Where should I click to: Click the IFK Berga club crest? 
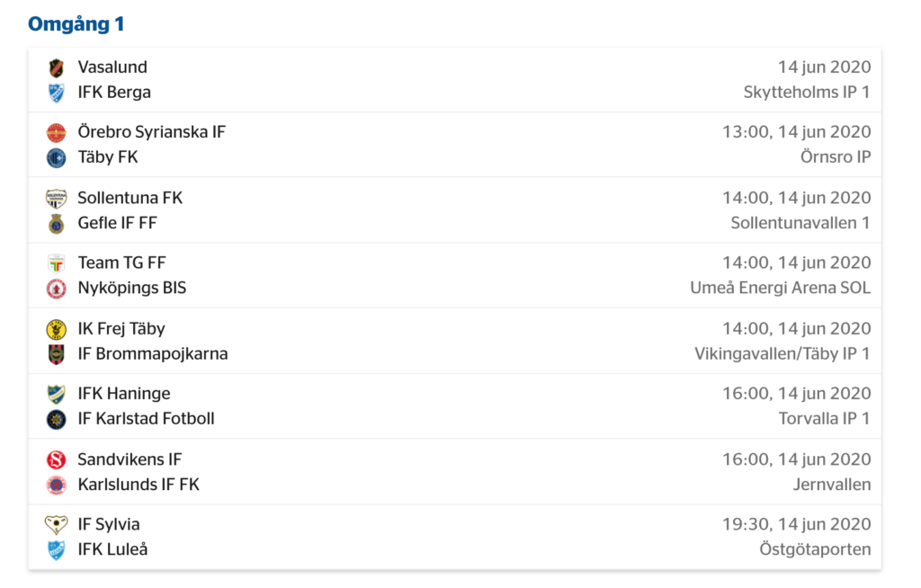[x=56, y=93]
